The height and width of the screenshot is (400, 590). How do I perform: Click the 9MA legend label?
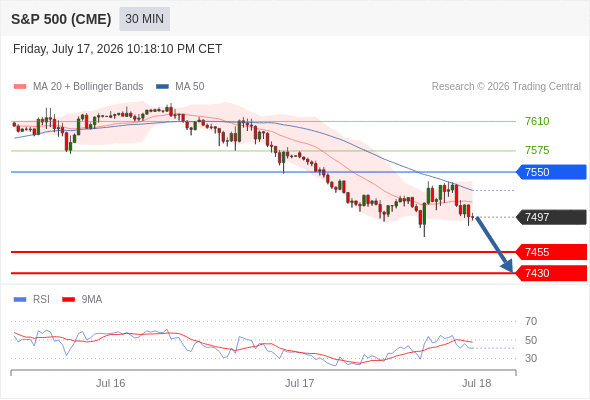92,300
